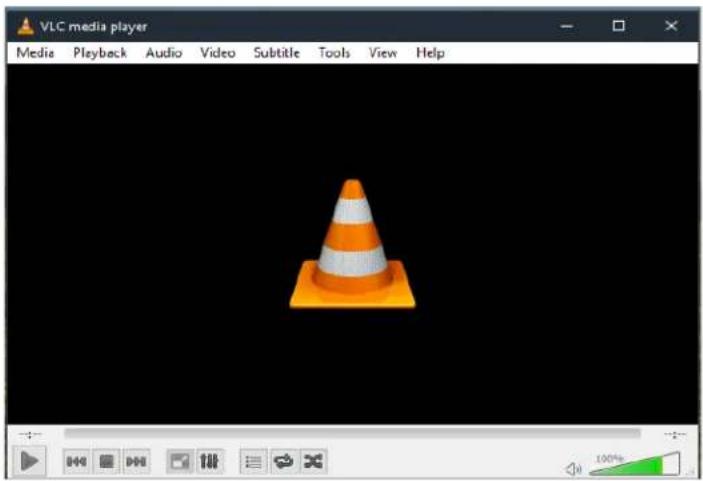Click the large VLC cone in video area
Viewport: 703px width, 481px height.
tap(352, 244)
